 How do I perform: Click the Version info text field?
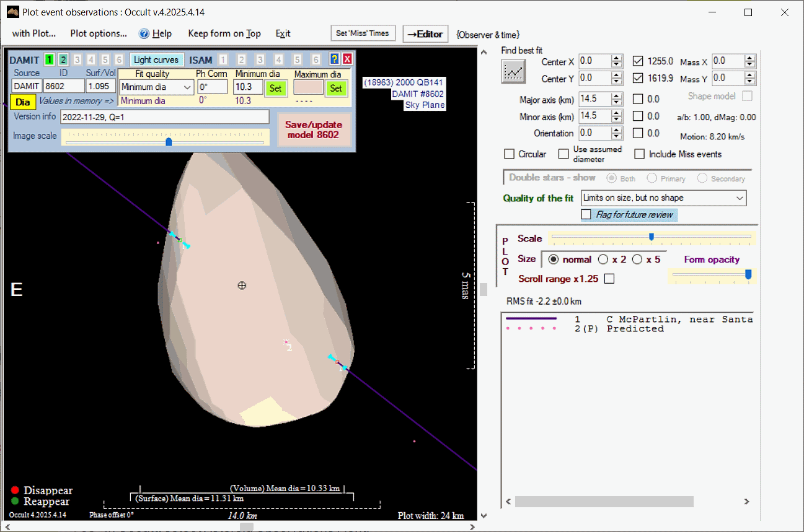[x=164, y=117]
